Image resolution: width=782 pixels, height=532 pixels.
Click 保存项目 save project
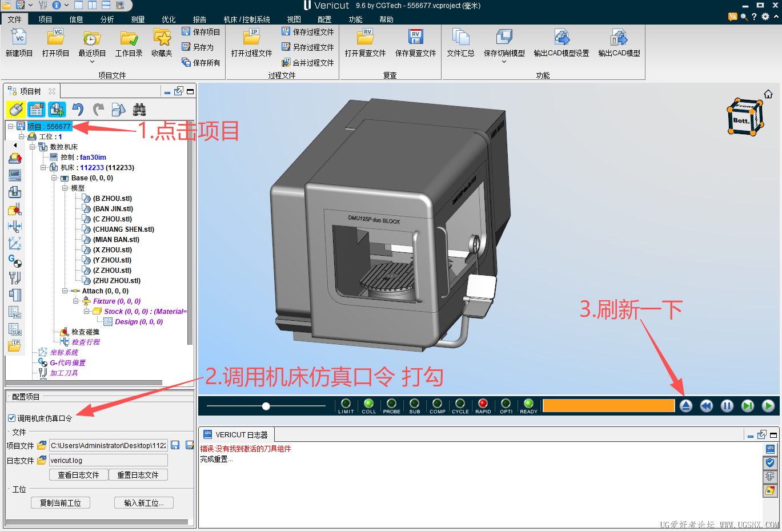(201, 32)
